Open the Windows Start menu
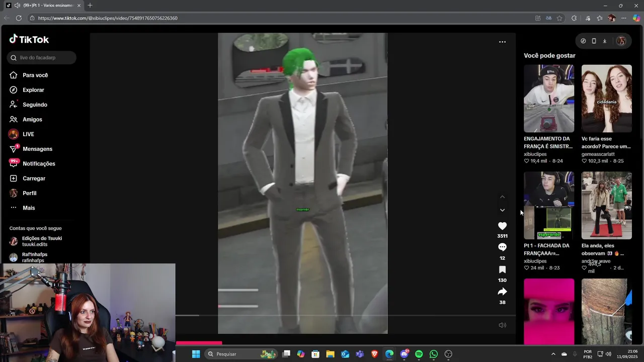This screenshot has height=362, width=644. tap(196, 354)
